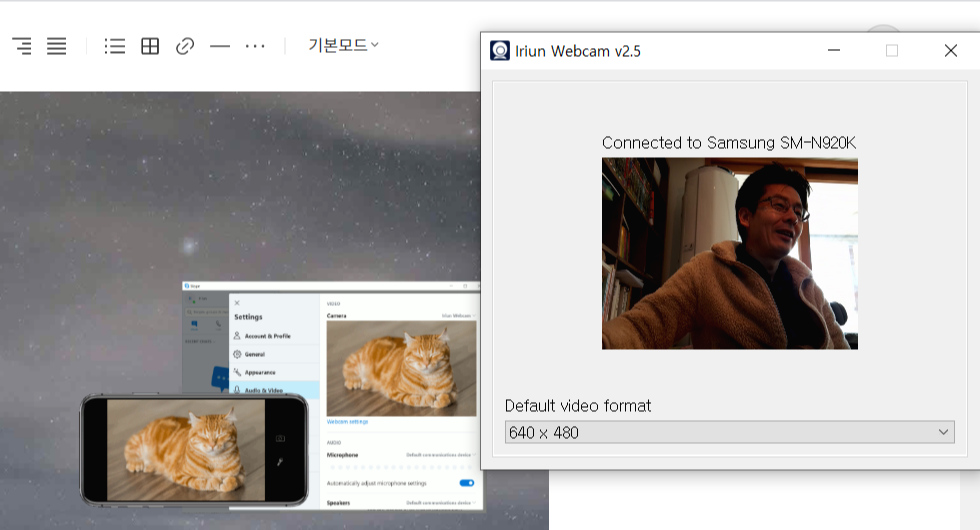Viewport: 980px width, 530px height.
Task: Minimize the Iriun Webcam window
Action: click(x=834, y=51)
